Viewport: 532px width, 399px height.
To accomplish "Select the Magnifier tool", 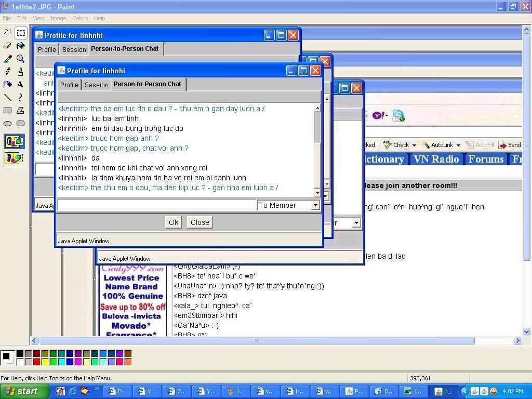I will [21, 59].
